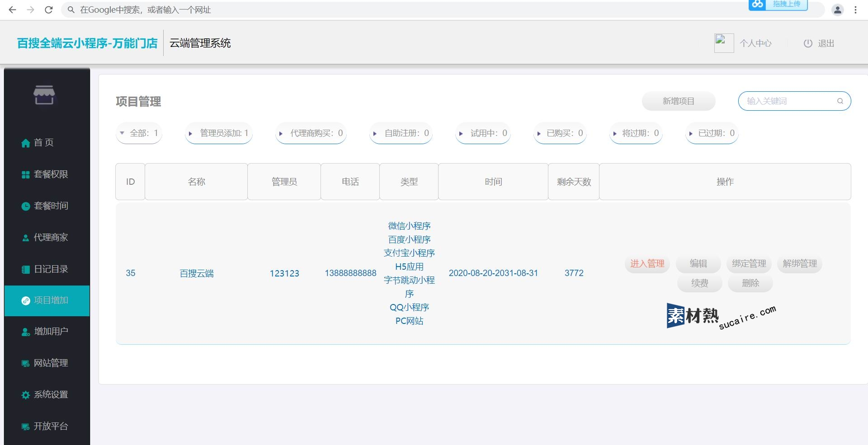Click date range 2020-08-20-2031-08-31
The height and width of the screenshot is (445, 868).
click(493, 273)
